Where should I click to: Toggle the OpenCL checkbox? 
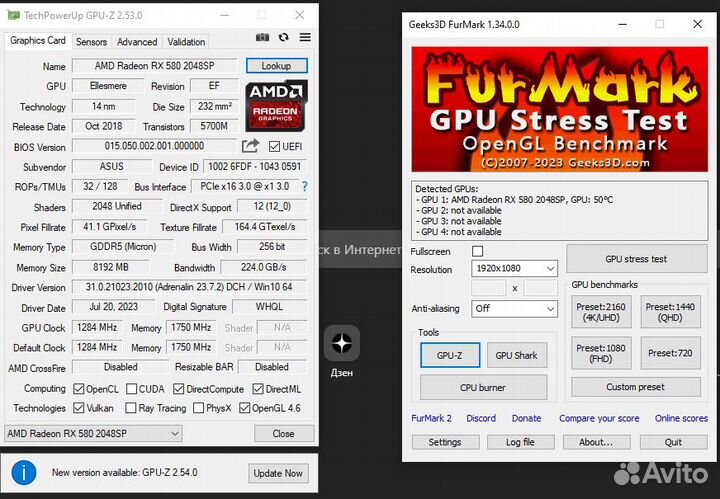pos(79,389)
